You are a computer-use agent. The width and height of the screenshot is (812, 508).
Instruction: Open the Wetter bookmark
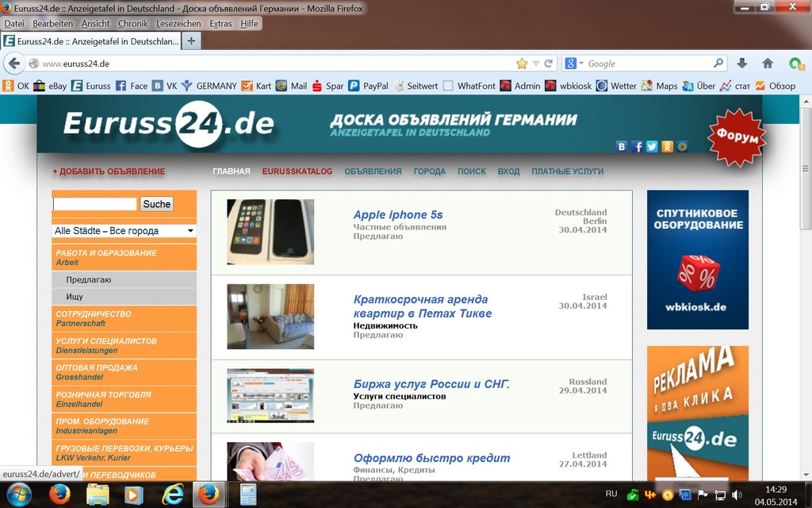tap(616, 86)
